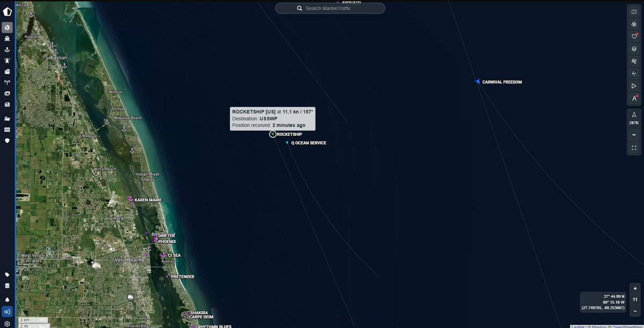Click the 287K vessels count button
Screen dimensions: 644x328
(x=634, y=118)
